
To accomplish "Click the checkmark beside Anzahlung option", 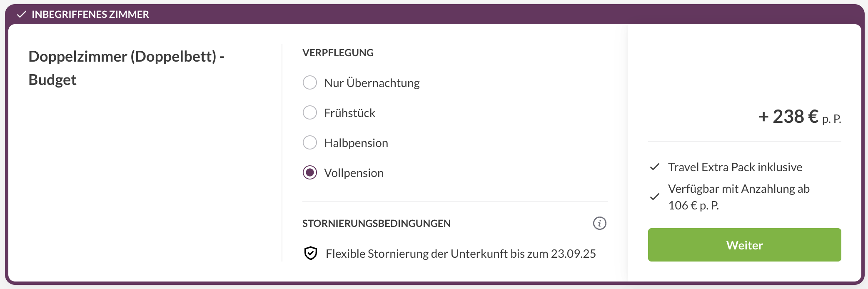I will point(655,197).
